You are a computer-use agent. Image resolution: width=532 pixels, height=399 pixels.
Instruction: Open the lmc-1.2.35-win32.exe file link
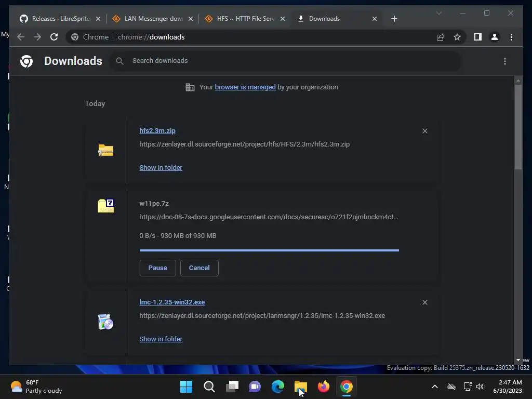pyautogui.click(x=172, y=302)
